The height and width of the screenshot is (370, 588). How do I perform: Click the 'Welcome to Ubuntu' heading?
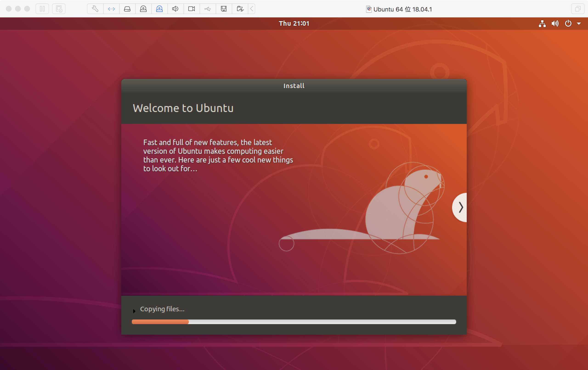point(183,108)
